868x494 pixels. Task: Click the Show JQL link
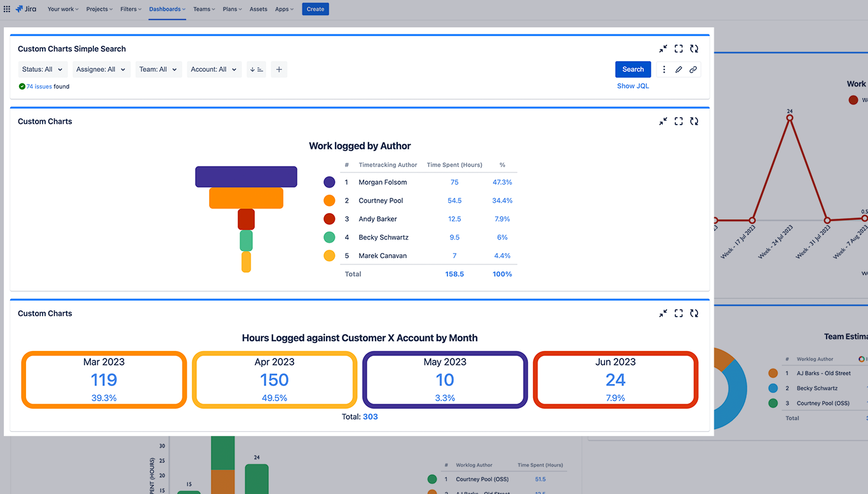[x=633, y=86]
